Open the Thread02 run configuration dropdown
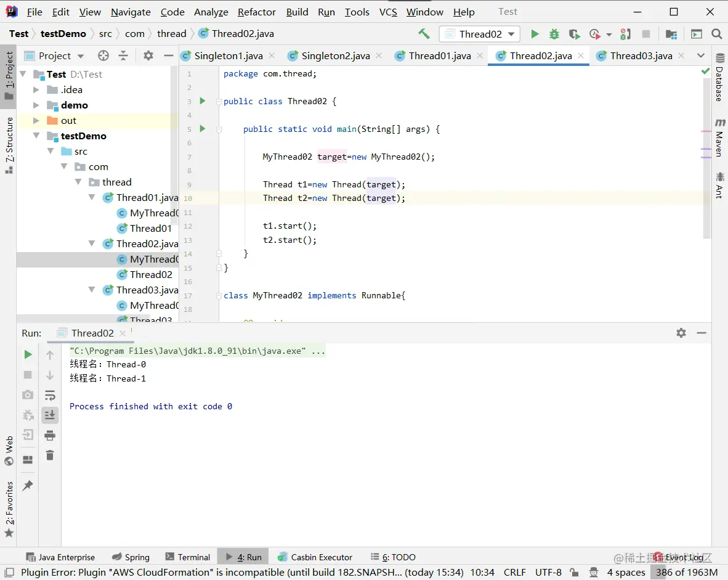 coord(480,34)
